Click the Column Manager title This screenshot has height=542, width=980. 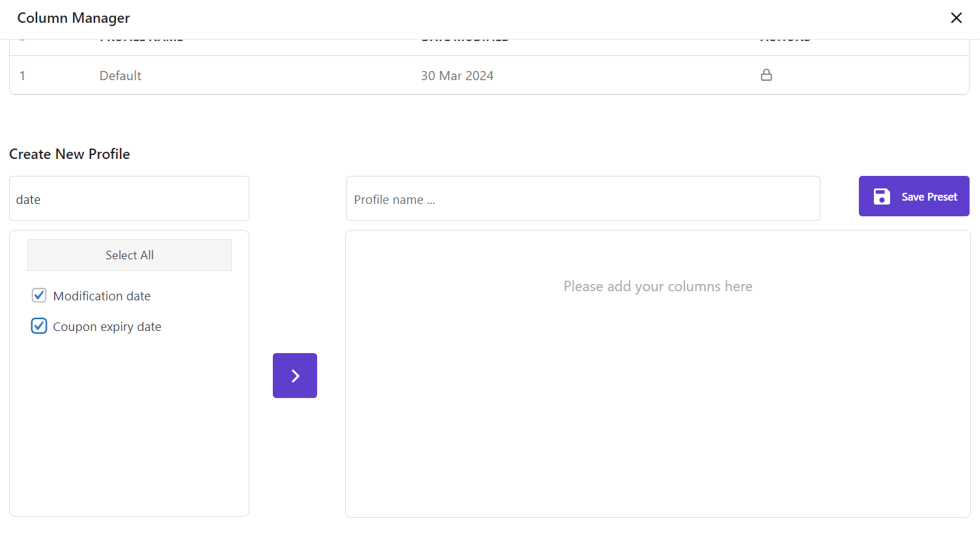(74, 18)
